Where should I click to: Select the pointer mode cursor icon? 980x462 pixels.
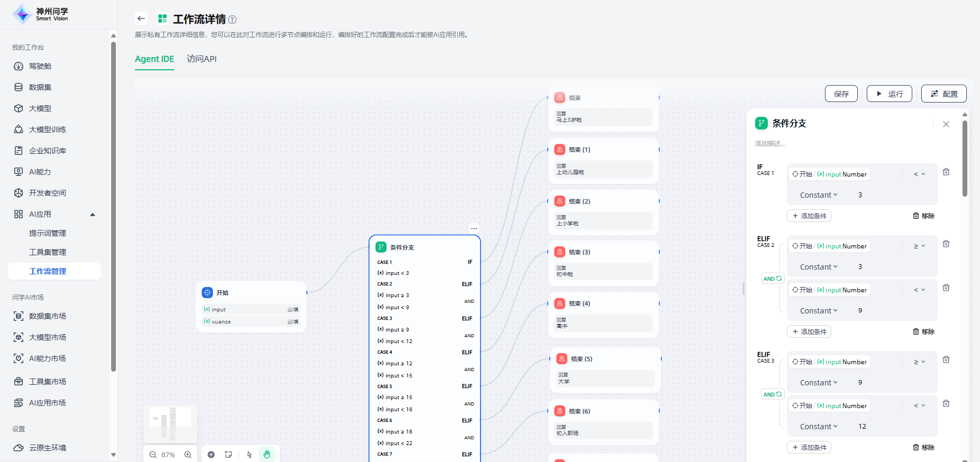tap(249, 455)
